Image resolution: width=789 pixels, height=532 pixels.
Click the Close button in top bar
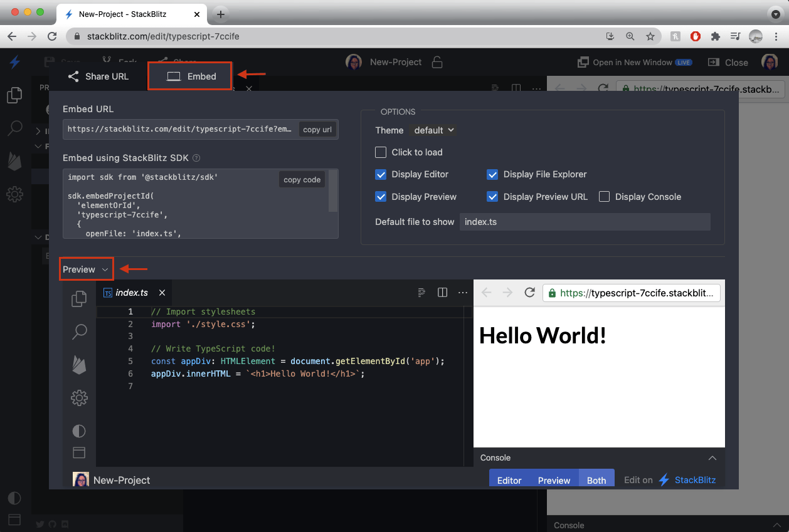click(x=728, y=62)
